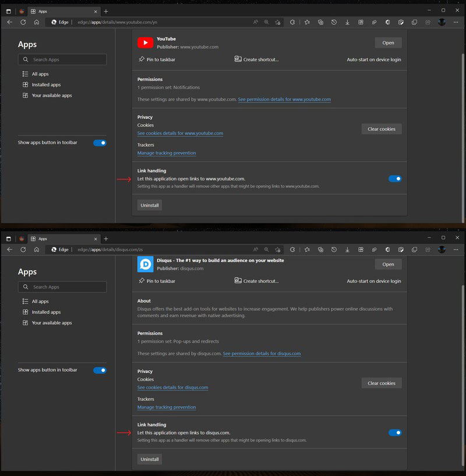Screen dimensions: 466x476
Task: Go back in the top YouTube window
Action: click(x=10, y=22)
